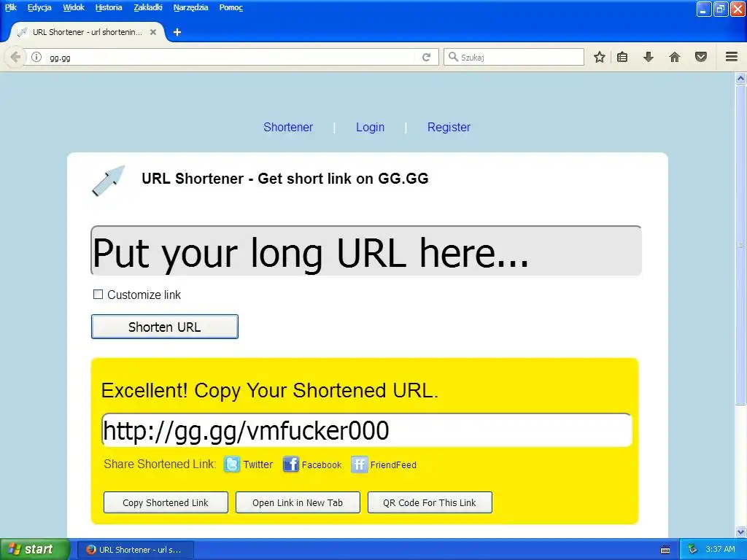The image size is (747, 560).
Task: Click QR Code For This Link button
Action: 430,502
